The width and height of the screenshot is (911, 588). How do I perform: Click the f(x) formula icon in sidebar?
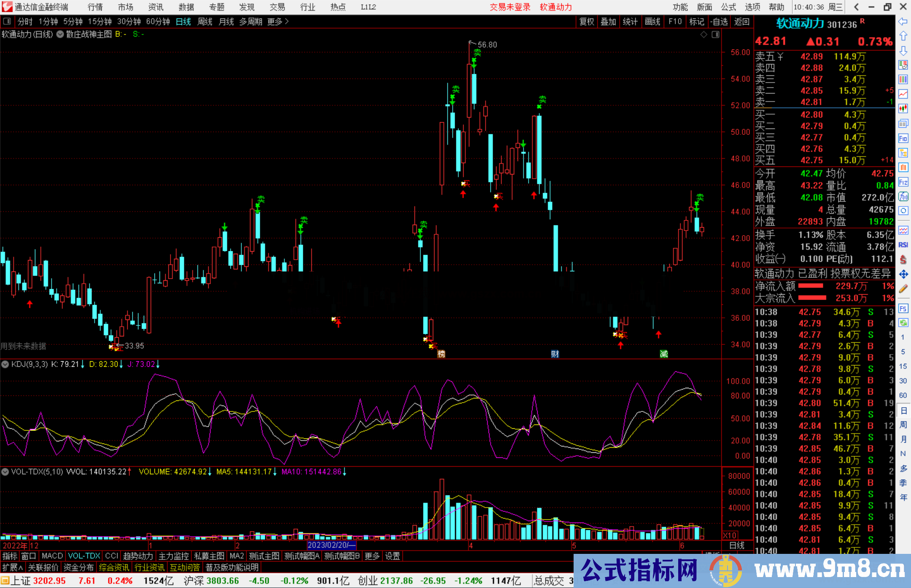pyautogui.click(x=903, y=196)
